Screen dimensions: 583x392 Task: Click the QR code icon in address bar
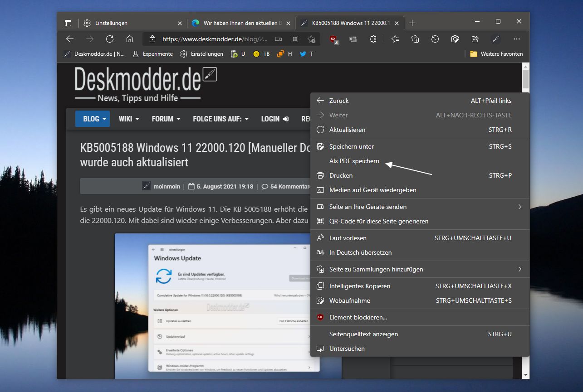coord(294,39)
